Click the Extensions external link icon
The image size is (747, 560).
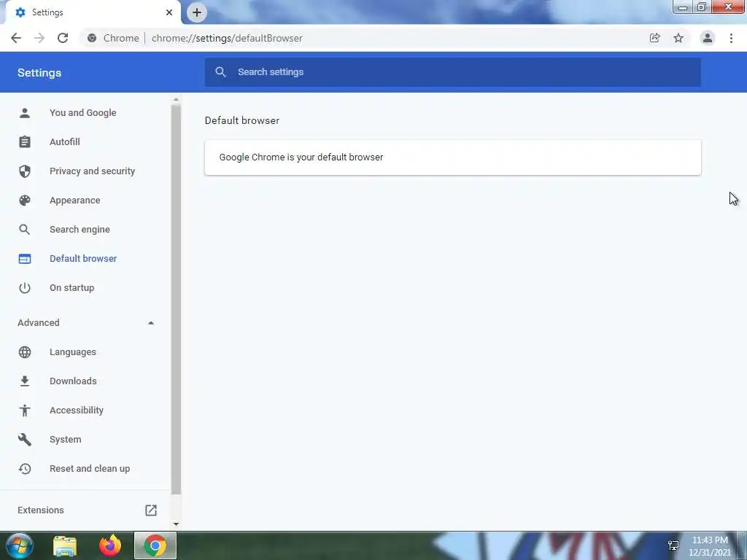point(151,510)
